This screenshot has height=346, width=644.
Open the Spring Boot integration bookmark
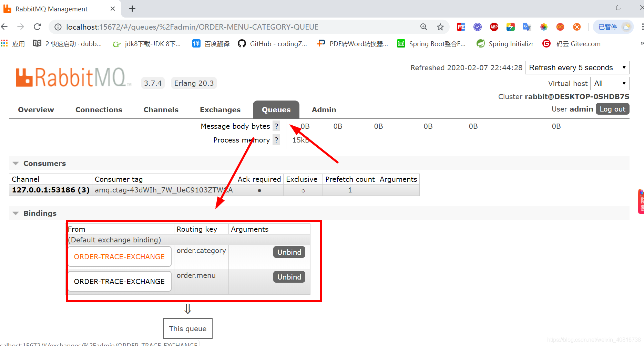pos(431,44)
